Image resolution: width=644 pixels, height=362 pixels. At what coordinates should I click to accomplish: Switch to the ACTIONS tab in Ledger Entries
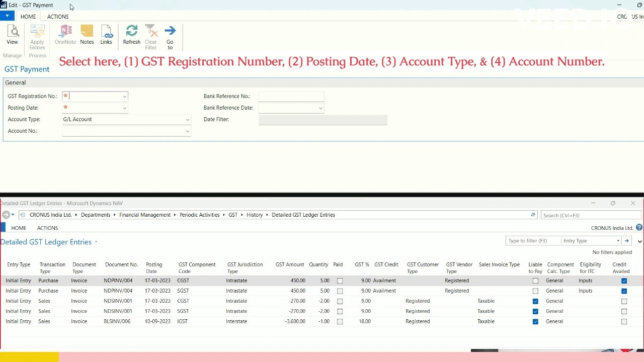tap(47, 228)
